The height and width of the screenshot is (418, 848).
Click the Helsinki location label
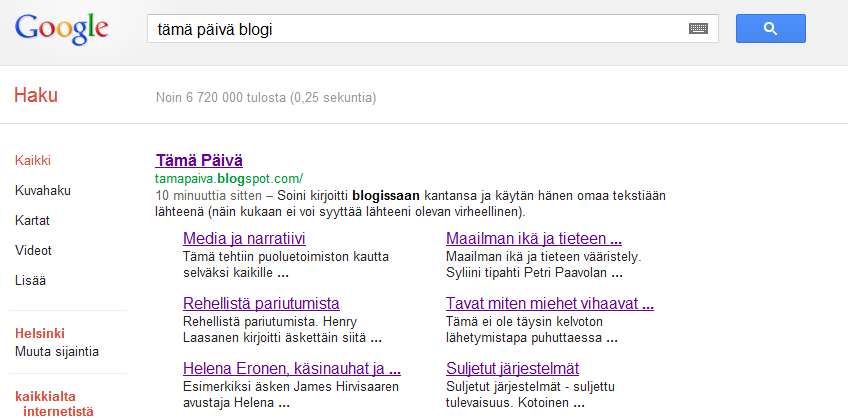point(40,333)
